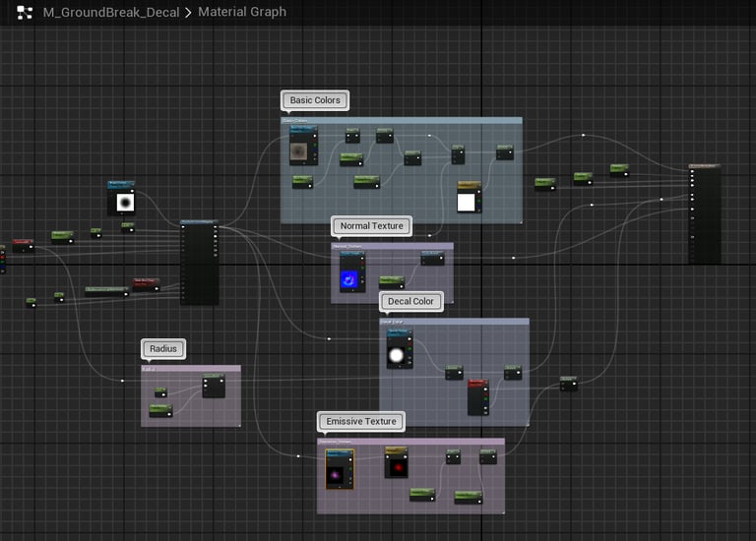
Task: Select the Emissive Texture comment bubble
Action: point(361,421)
